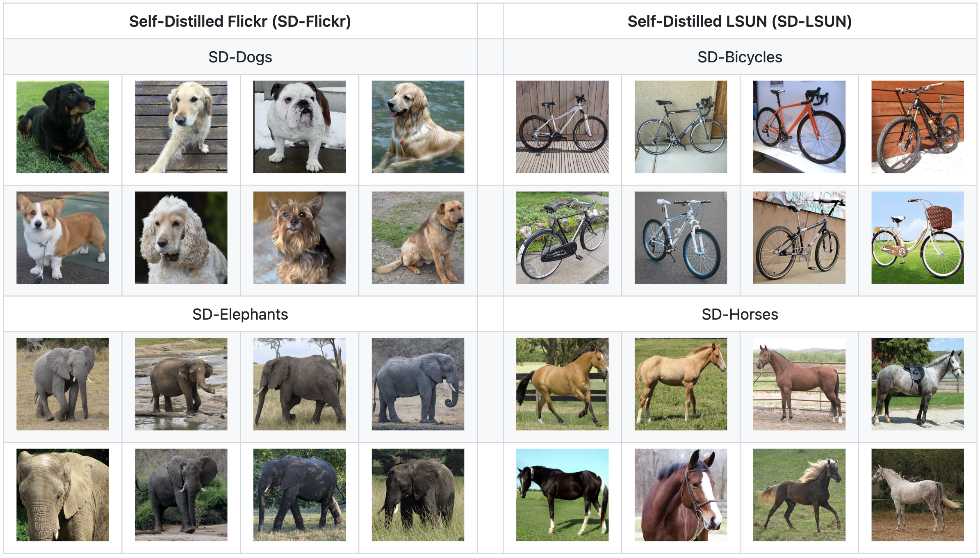The image size is (980, 558).
Task: Select the cruiser bicycle with wicker basket
Action: [x=917, y=238]
